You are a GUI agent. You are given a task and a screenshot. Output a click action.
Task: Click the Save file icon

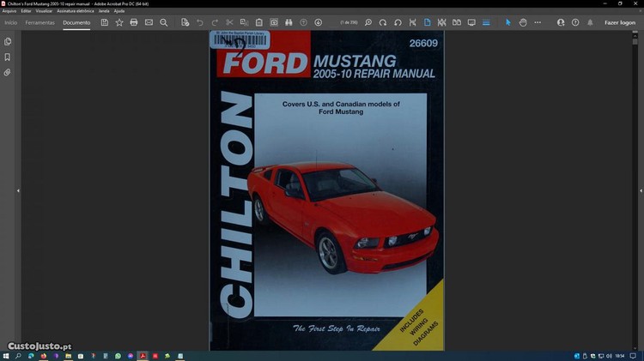(x=105, y=22)
